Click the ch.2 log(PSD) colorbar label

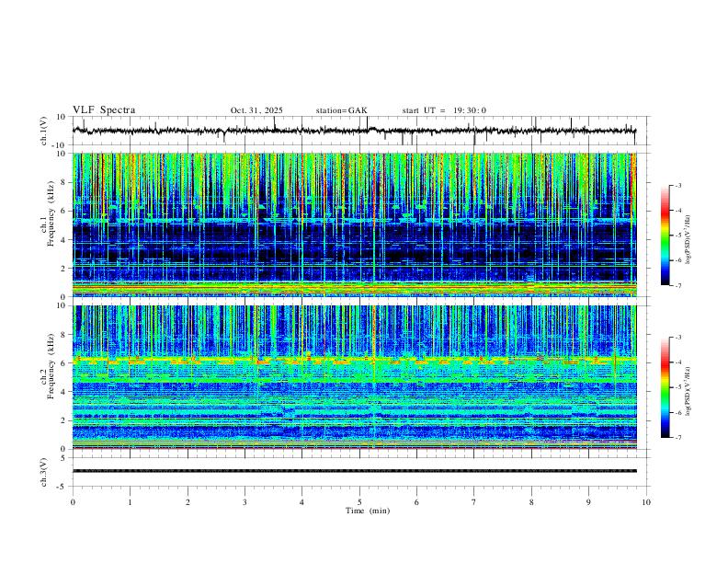coord(688,391)
